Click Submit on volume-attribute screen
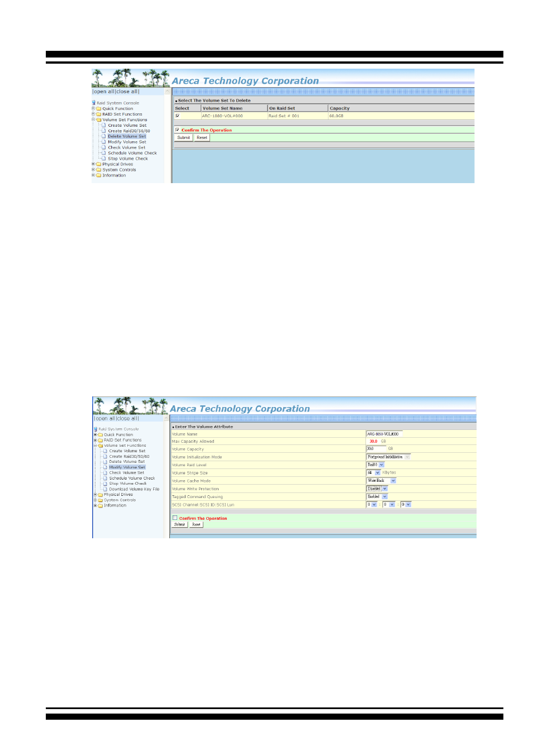 [x=180, y=524]
